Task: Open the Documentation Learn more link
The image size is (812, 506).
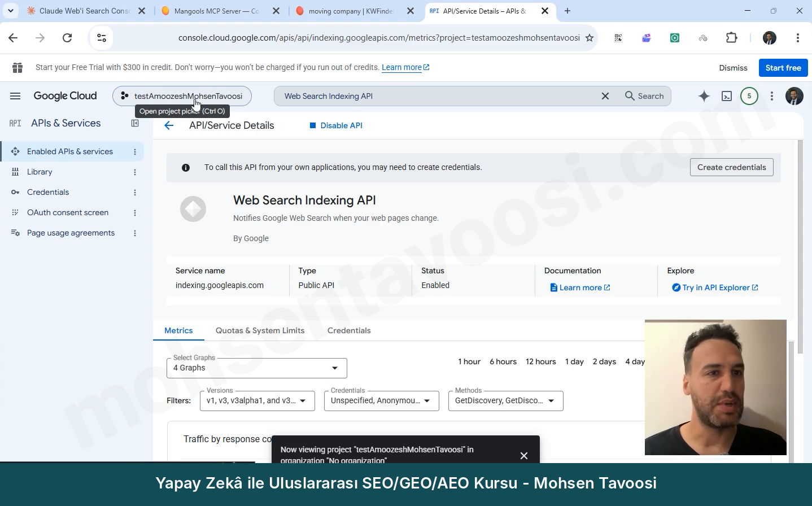Action: tap(580, 287)
